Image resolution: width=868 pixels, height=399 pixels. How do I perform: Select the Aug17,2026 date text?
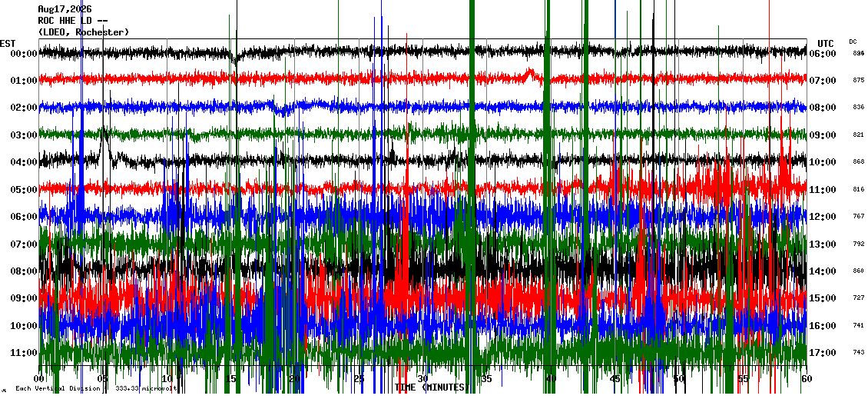(x=65, y=9)
